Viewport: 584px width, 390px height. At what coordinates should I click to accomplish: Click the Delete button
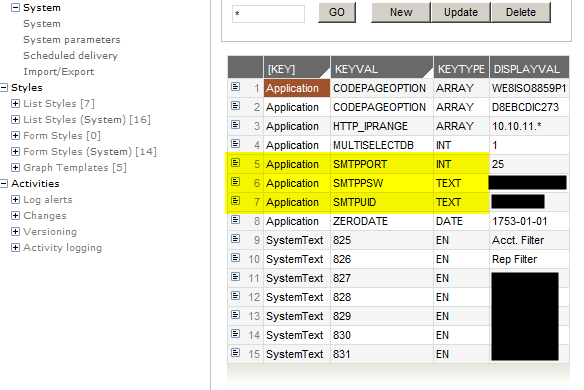(x=521, y=12)
